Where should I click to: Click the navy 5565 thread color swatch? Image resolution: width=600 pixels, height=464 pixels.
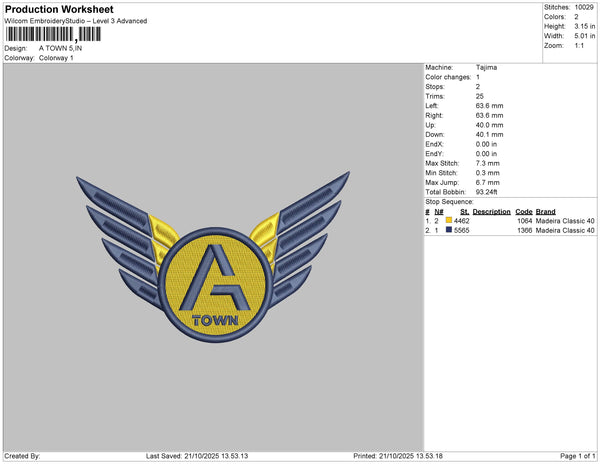(450, 230)
